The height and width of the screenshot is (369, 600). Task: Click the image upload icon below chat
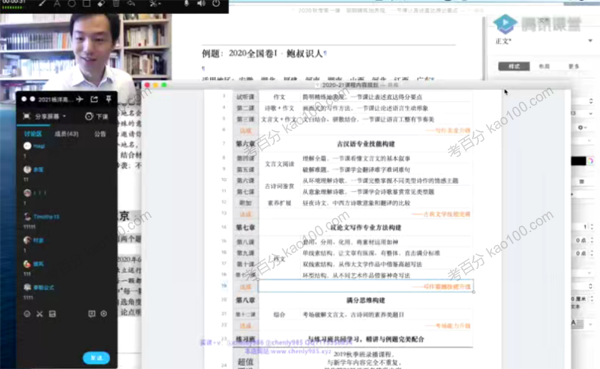click(x=52, y=314)
